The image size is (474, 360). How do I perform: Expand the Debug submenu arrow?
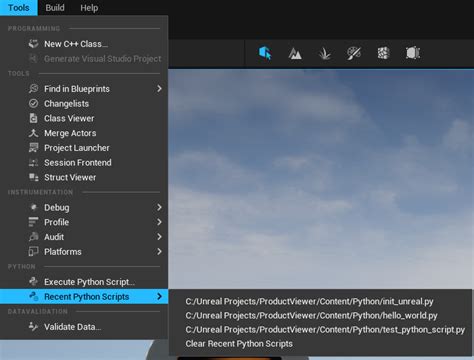coord(159,207)
